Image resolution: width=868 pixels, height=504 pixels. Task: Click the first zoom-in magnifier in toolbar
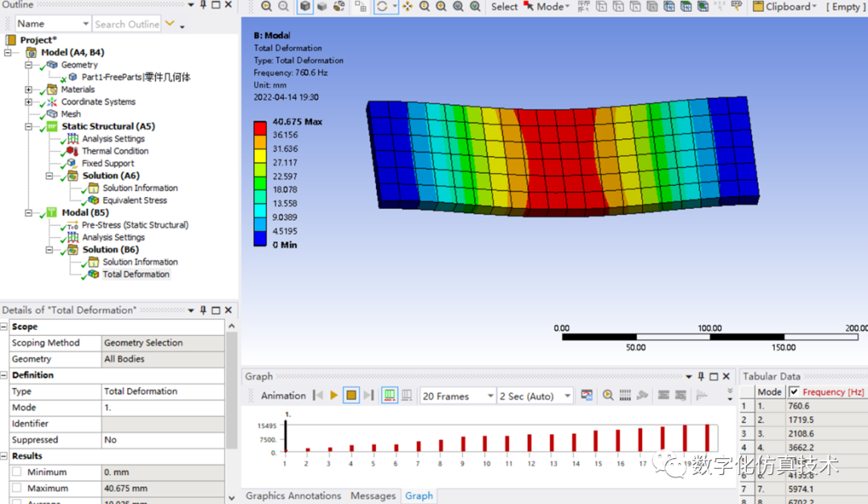(266, 6)
